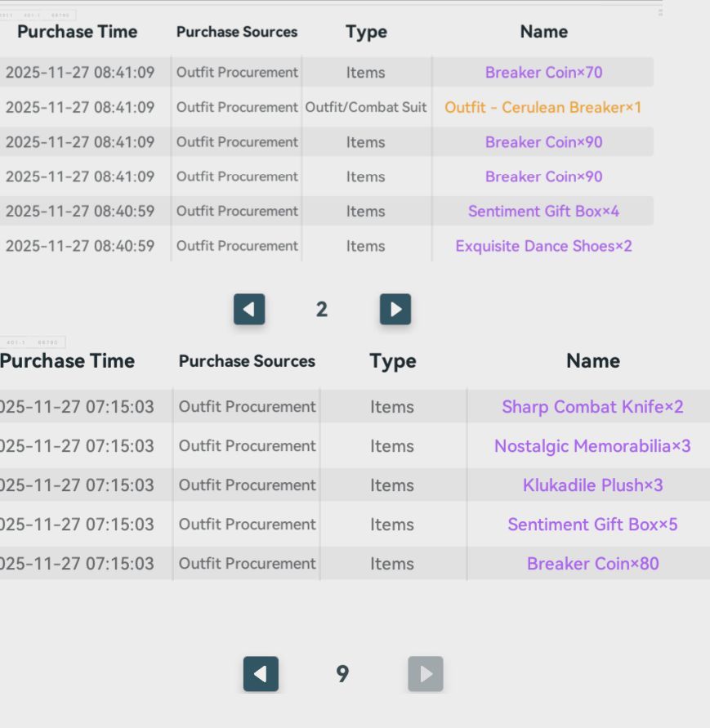710x728 pixels.
Task: Select the Breaker Coin×70 entry
Action: coord(544,73)
